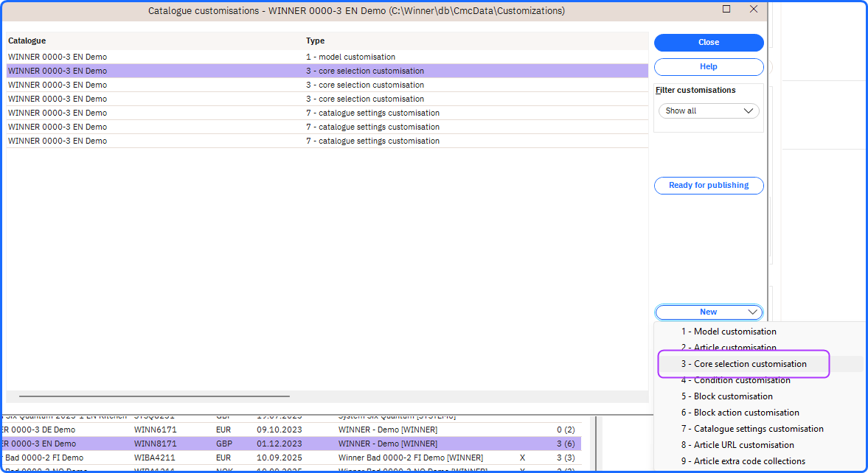
Task: Sort by the Type column header
Action: [316, 41]
